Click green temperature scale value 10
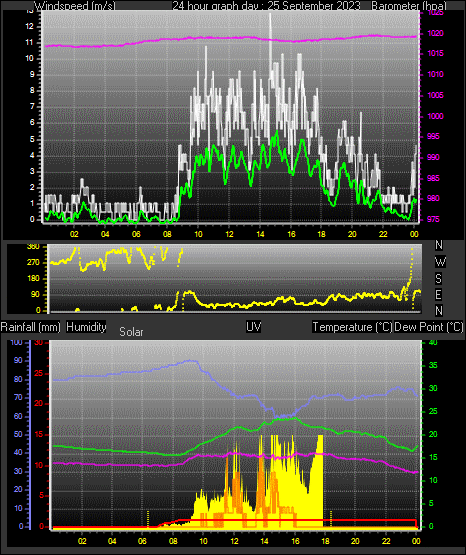The image size is (466, 555). pyautogui.click(x=433, y=480)
